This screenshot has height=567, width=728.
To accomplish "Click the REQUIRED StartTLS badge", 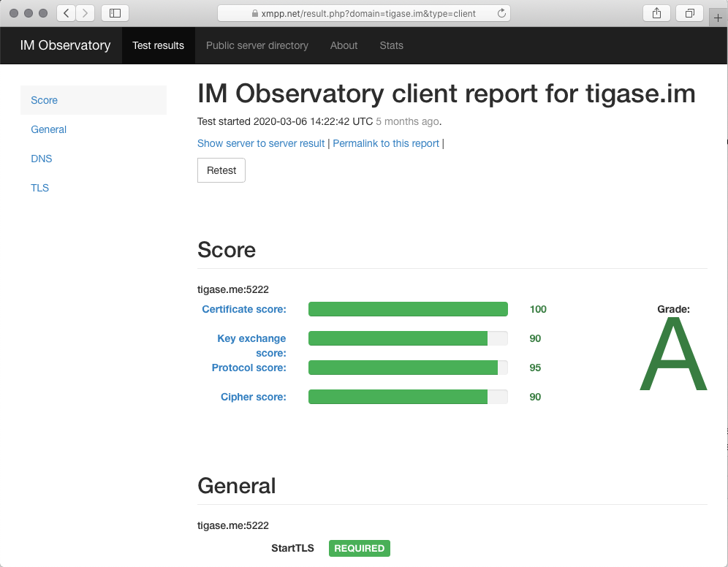I will (360, 549).
